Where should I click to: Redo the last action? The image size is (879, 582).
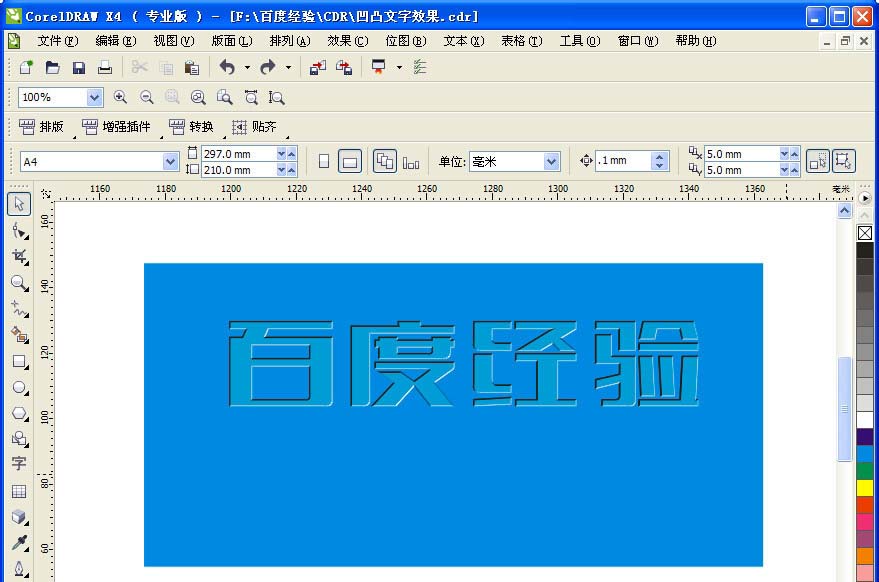(268, 67)
